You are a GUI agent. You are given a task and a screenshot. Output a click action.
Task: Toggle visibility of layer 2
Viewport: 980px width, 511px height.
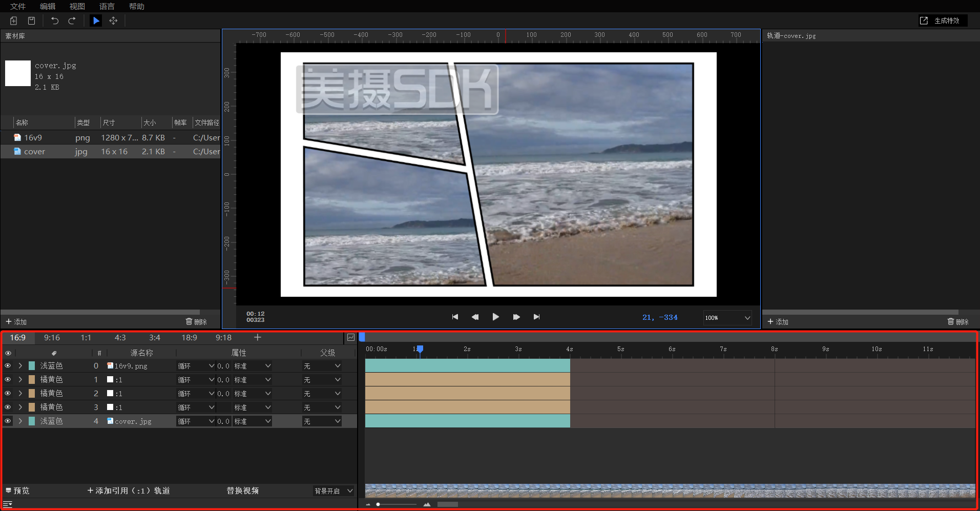(x=8, y=393)
